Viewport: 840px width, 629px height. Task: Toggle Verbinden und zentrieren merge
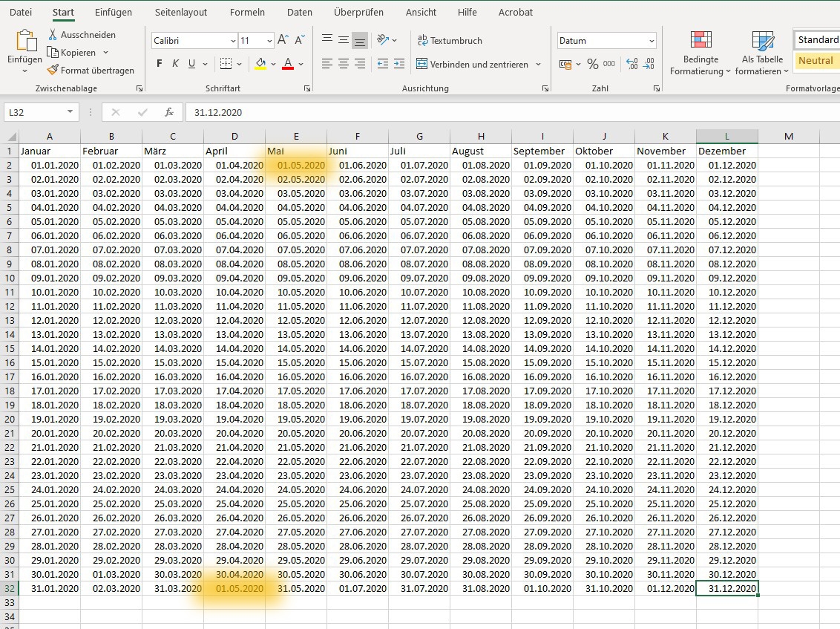point(472,64)
